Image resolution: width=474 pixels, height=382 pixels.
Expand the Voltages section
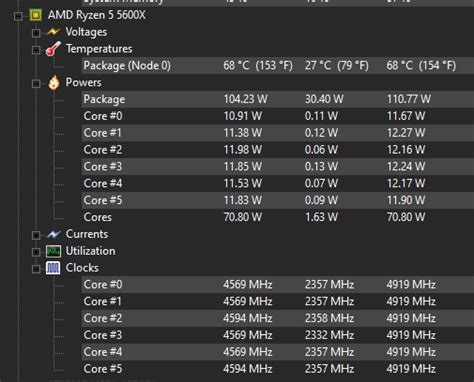(x=36, y=33)
